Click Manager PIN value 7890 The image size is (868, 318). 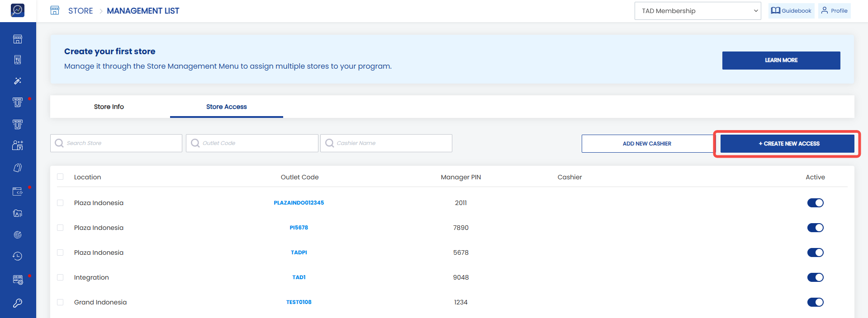tap(461, 228)
